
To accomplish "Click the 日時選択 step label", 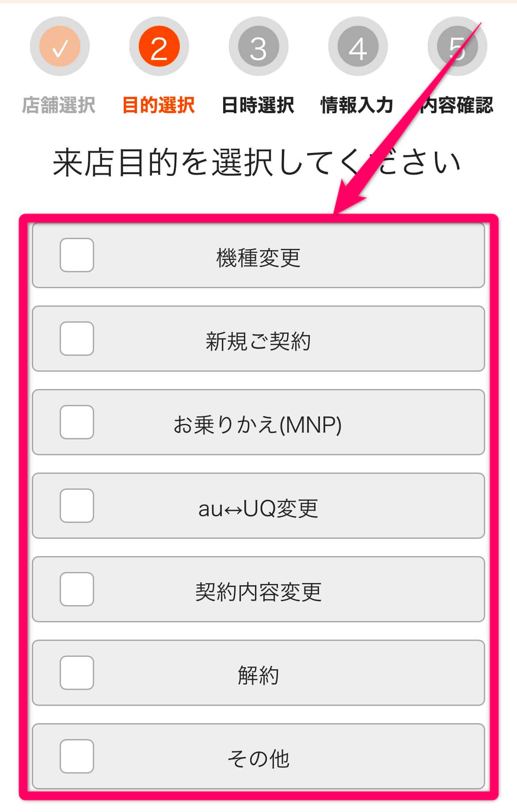I will 258,105.
